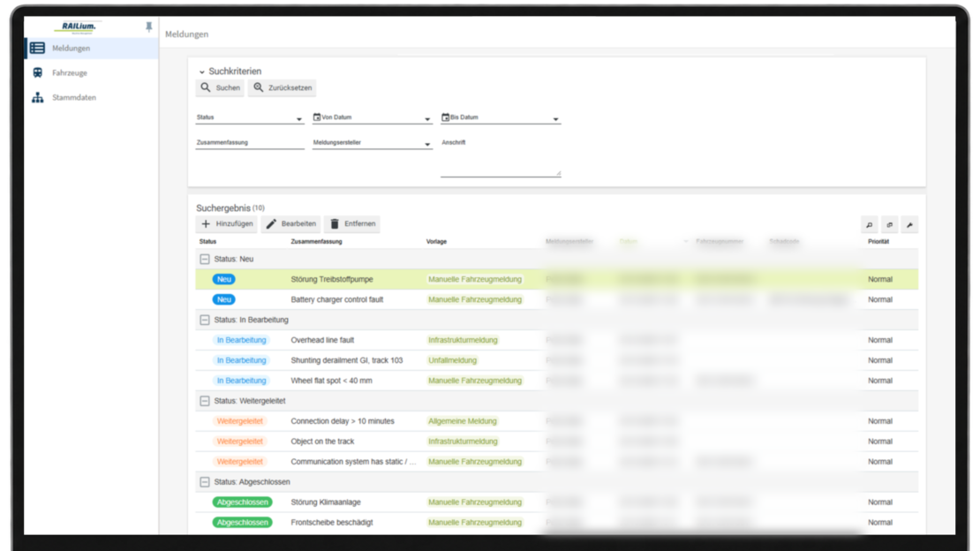Add a new entry with Hinzufügen
980x551 pixels.
227,224
